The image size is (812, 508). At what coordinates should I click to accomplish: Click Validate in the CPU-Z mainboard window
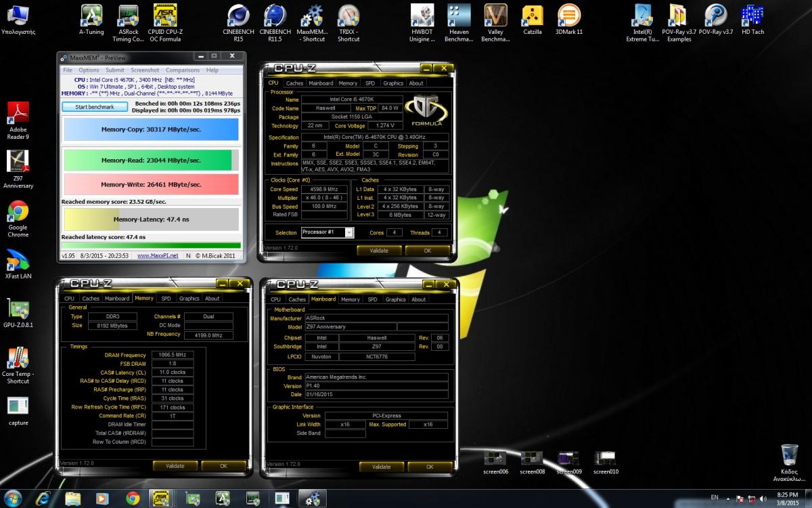coord(381,467)
